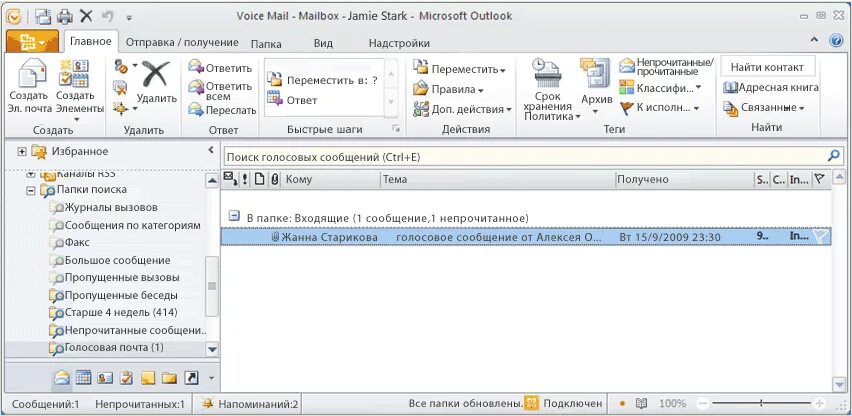Select Голосовая почта (1) folder

[107, 347]
